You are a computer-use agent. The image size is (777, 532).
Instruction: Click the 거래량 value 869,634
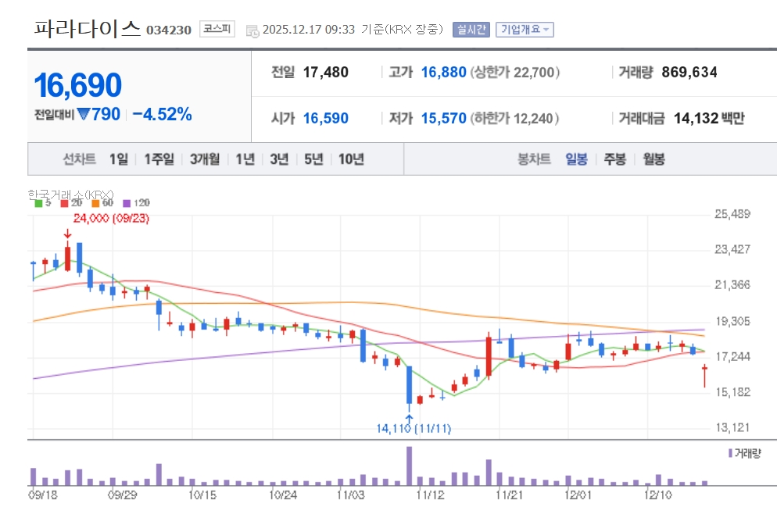click(689, 73)
